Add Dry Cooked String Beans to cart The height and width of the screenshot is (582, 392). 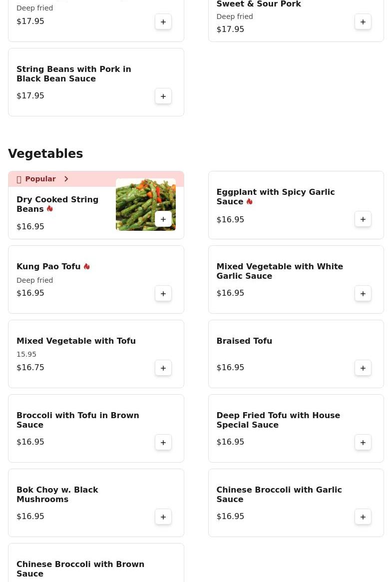(163, 219)
